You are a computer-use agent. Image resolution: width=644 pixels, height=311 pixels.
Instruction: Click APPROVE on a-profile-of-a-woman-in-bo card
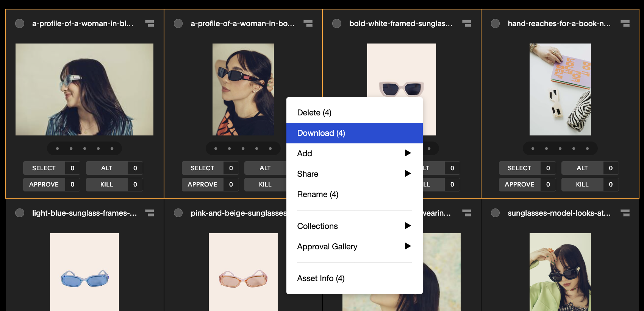(x=202, y=184)
